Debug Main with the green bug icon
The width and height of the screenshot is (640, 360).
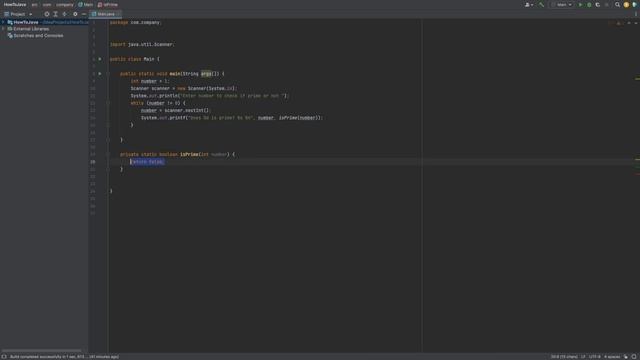tap(589, 5)
